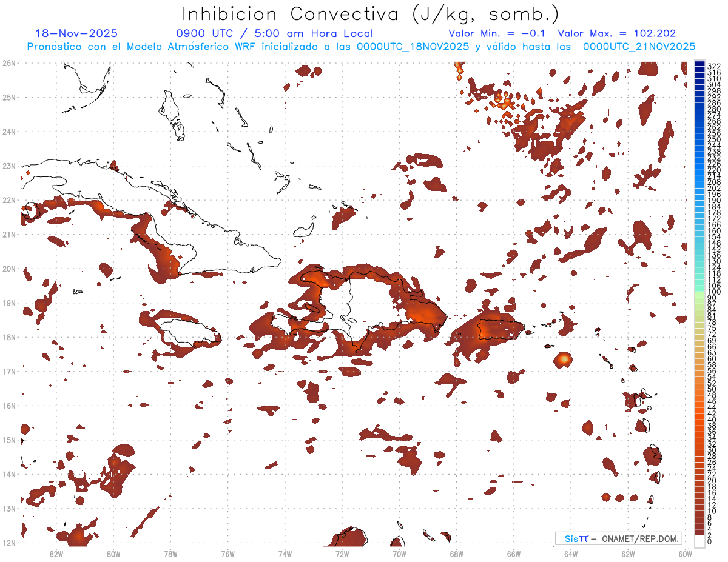Click the "80W" longitude label
Viewport: 728px width, 562px height.
click(113, 554)
